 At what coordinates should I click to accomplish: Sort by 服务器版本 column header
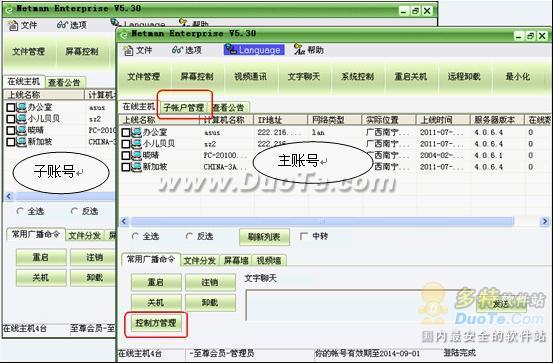click(x=497, y=120)
